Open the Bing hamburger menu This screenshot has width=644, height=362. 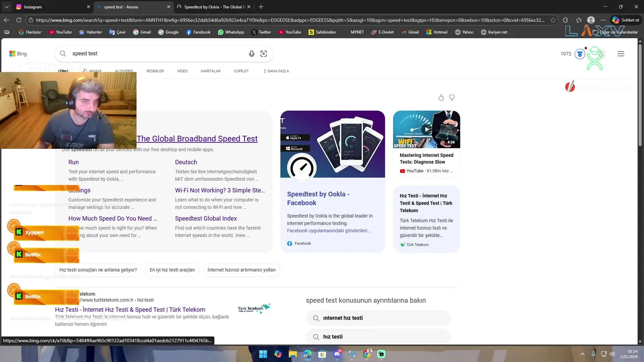coord(621,54)
